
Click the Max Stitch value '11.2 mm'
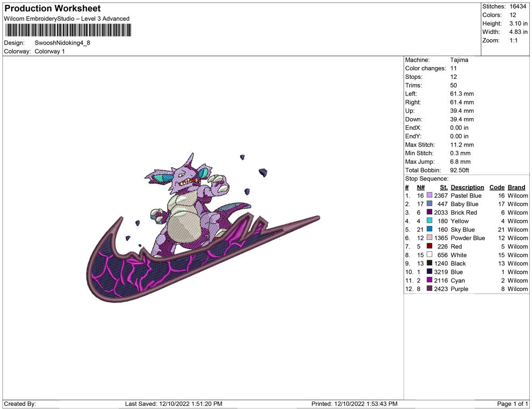tap(462, 145)
